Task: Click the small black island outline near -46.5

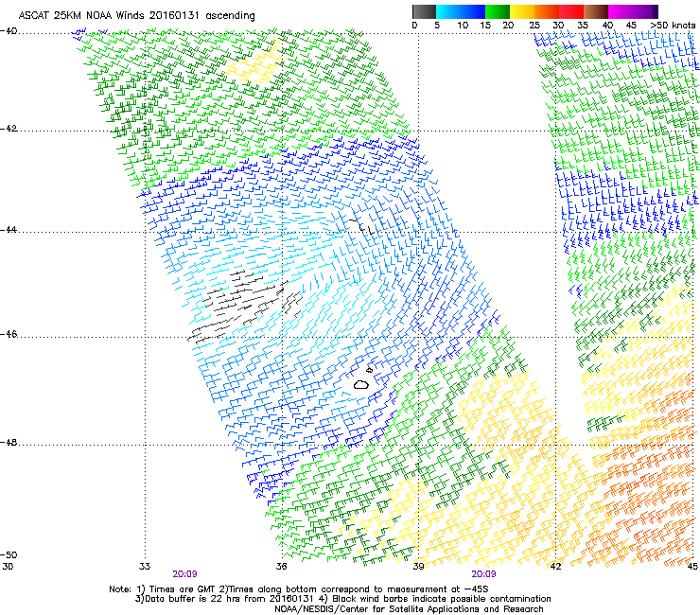Action: click(x=369, y=370)
